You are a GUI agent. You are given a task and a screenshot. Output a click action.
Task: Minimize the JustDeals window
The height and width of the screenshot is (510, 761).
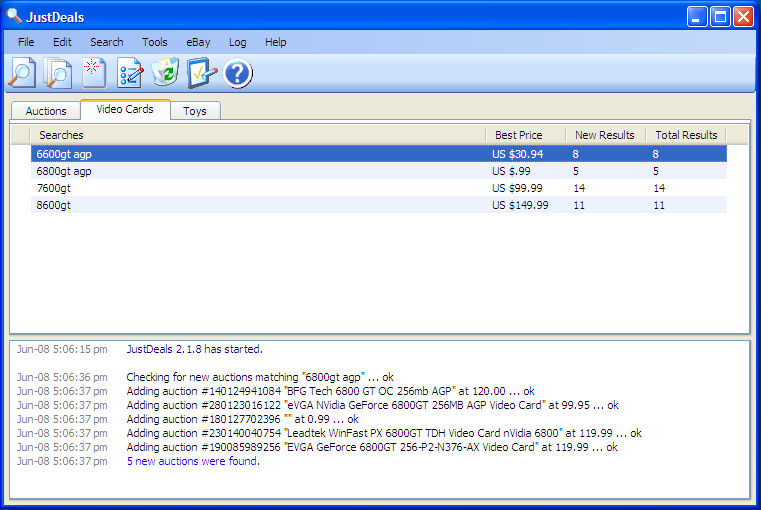(x=697, y=17)
